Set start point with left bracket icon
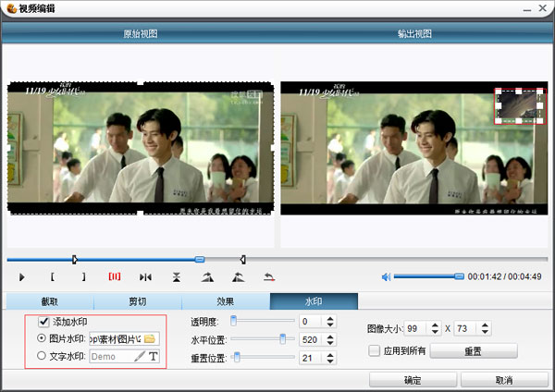 coord(53,276)
